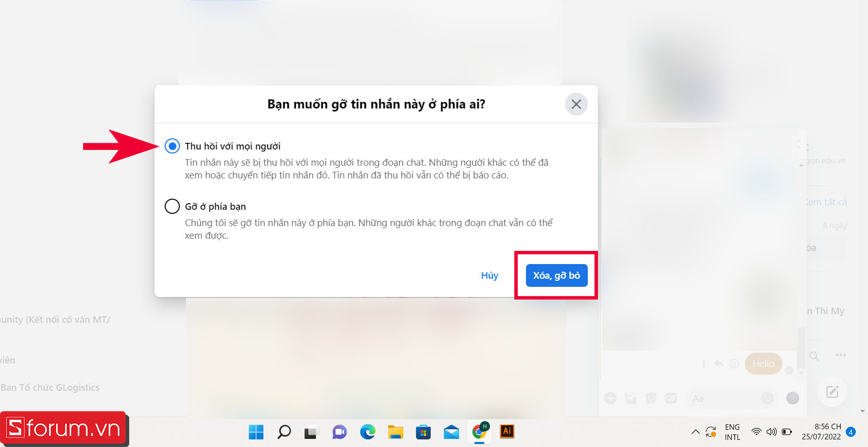Click the "Aa" message input field
Viewport: 868px width, 447px height.
pos(725,398)
